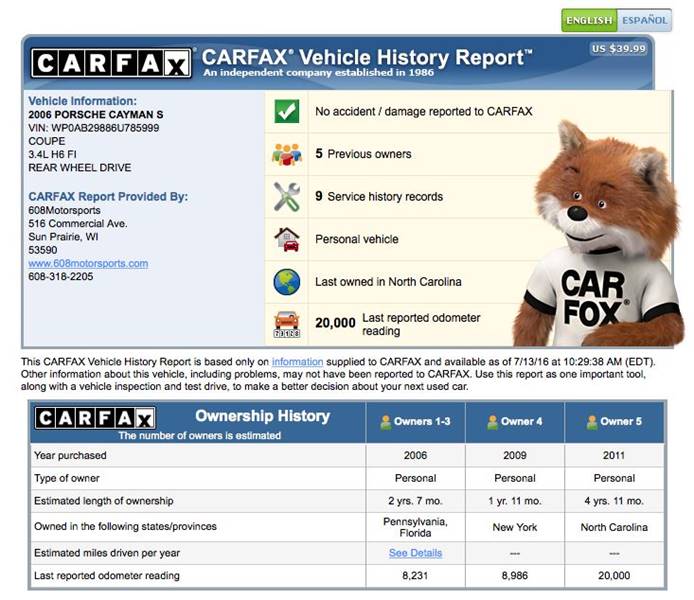
Task: Click the Owner 4 person icon
Action: click(x=492, y=422)
